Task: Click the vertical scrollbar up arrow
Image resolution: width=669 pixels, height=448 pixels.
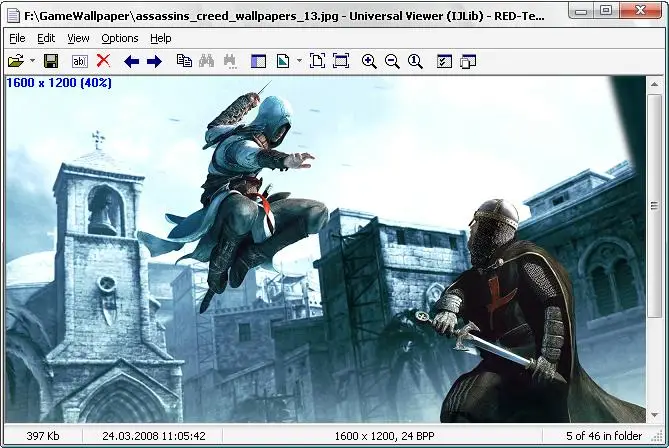Action: coord(654,84)
